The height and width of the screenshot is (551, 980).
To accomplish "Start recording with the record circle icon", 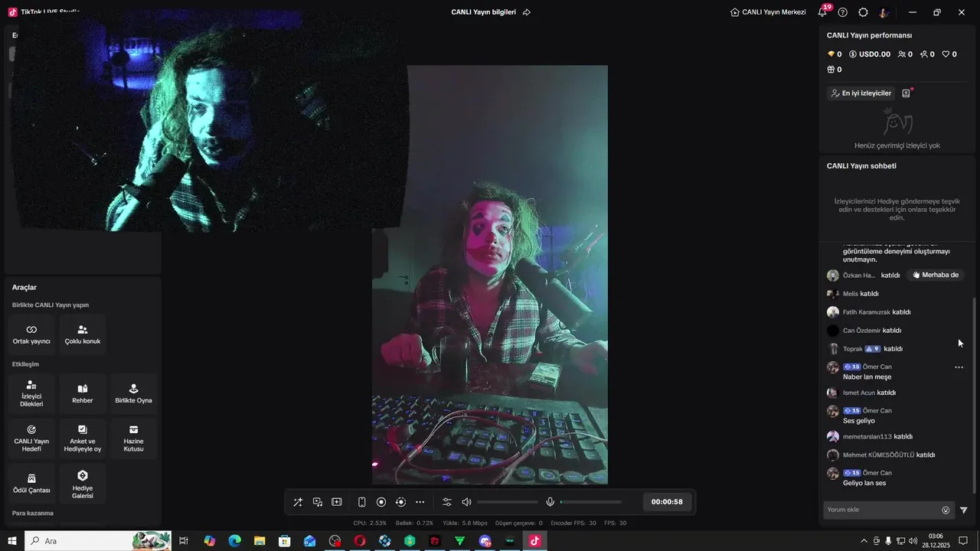I will [381, 502].
